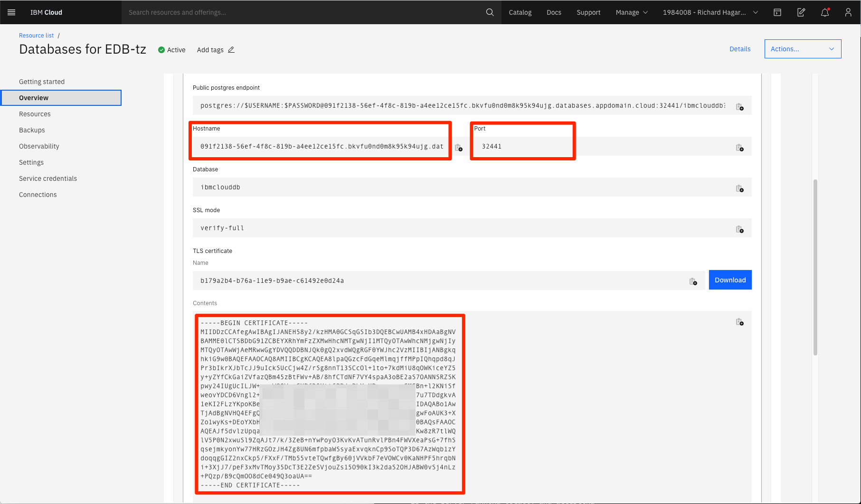Click the search magnifier icon
Screen dimensions: 861x504
pyautogui.click(x=490, y=12)
